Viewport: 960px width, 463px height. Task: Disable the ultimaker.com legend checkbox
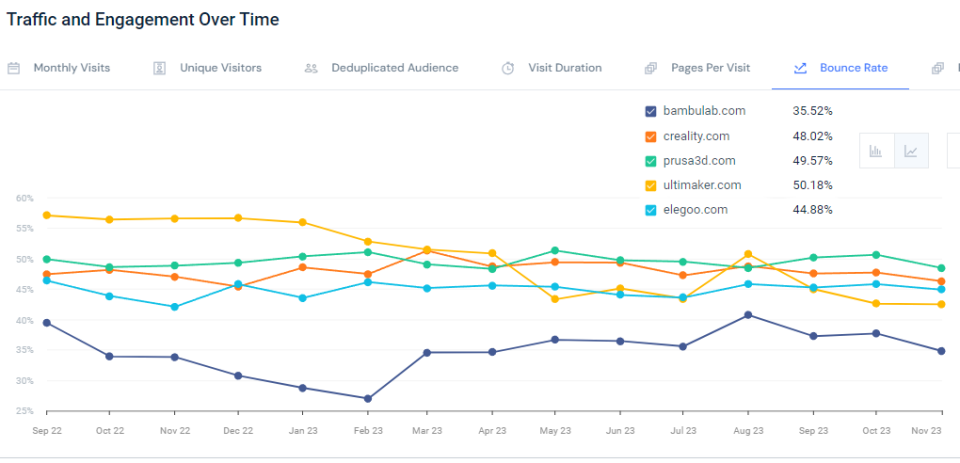[652, 186]
